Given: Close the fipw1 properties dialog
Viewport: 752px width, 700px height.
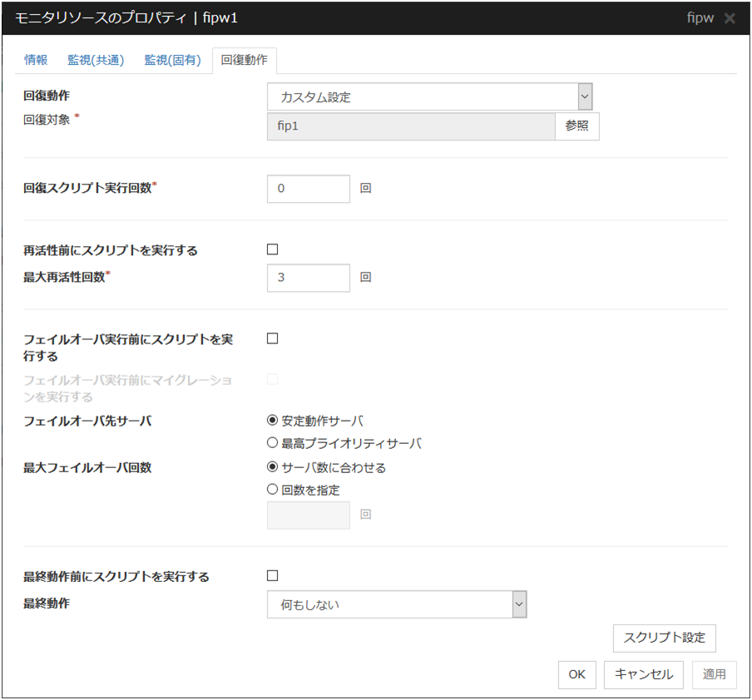Looking at the screenshot, I should (730, 18).
